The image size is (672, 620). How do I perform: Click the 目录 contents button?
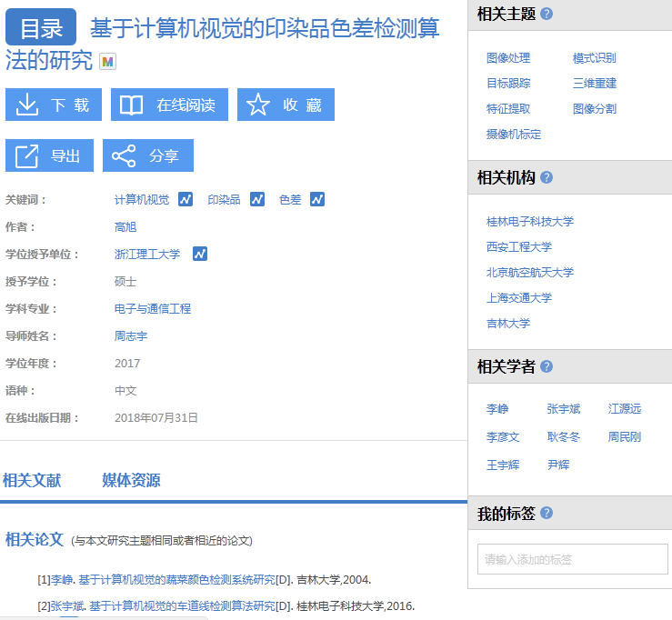pyautogui.click(x=41, y=27)
